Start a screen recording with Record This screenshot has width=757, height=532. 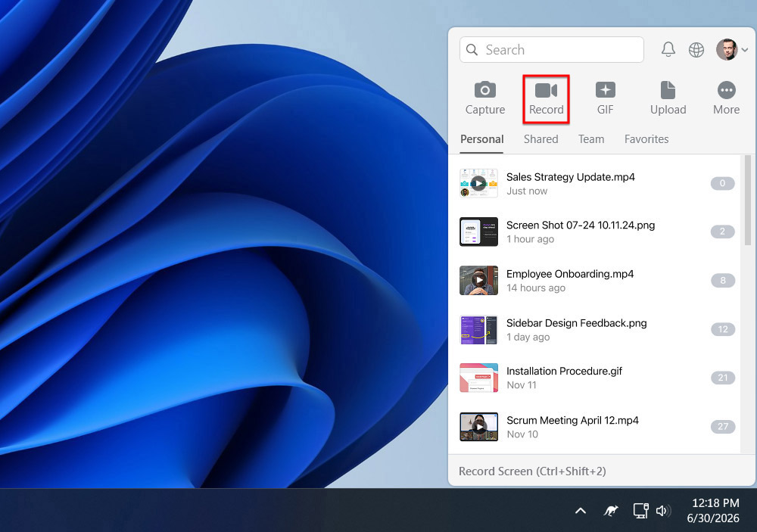[546, 99]
